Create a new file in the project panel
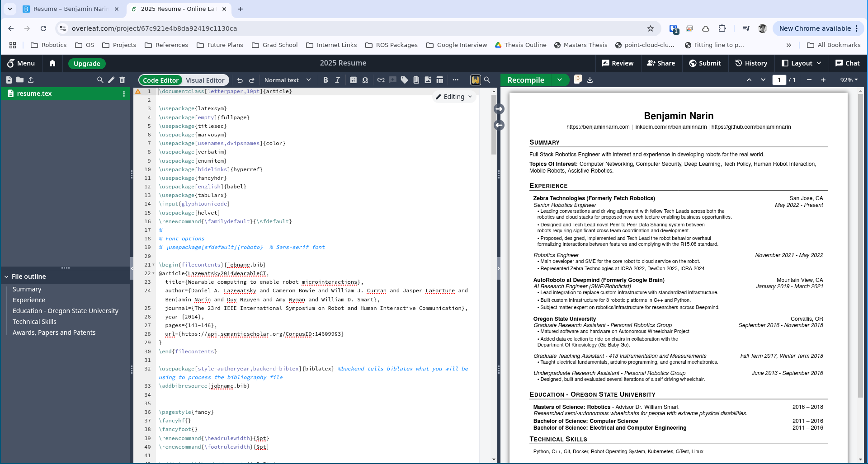This screenshot has height=464, width=868. click(8, 80)
